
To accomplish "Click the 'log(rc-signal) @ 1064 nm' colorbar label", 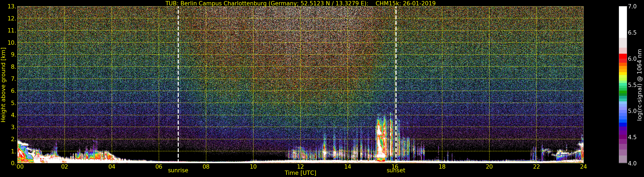I will [639, 85].
